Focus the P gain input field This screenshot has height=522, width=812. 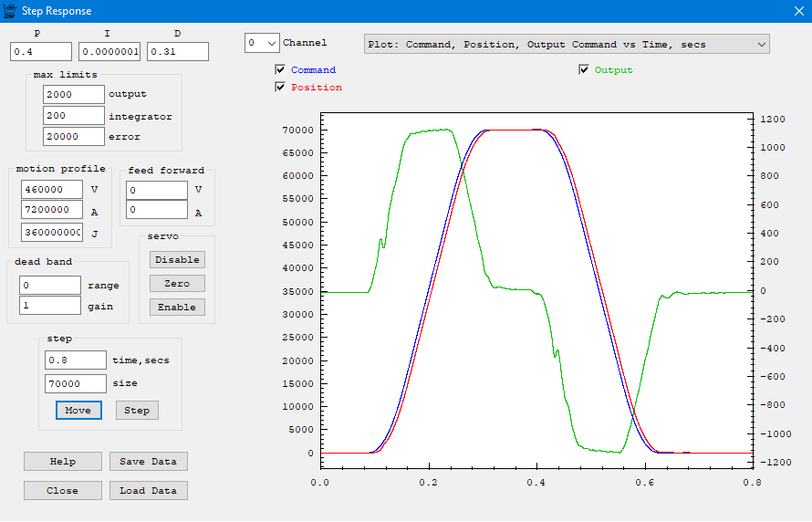(x=41, y=52)
